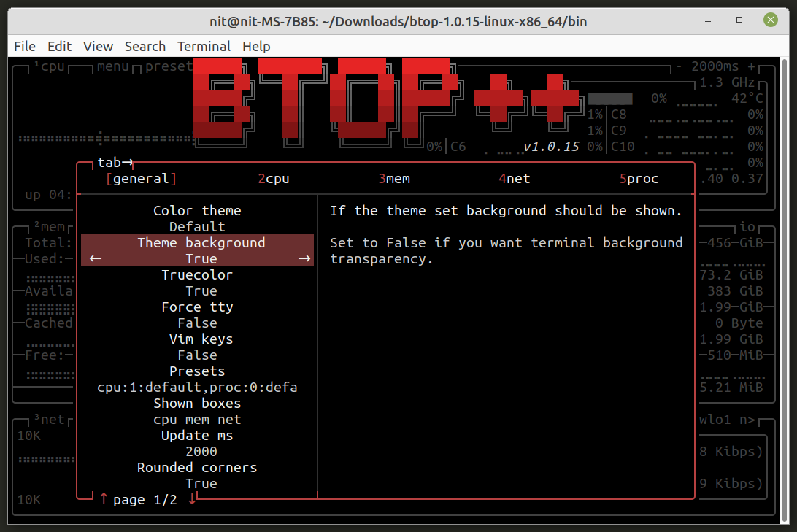Select the Update ms 2000 value
Viewport: 797px width, 532px height.
click(x=201, y=452)
